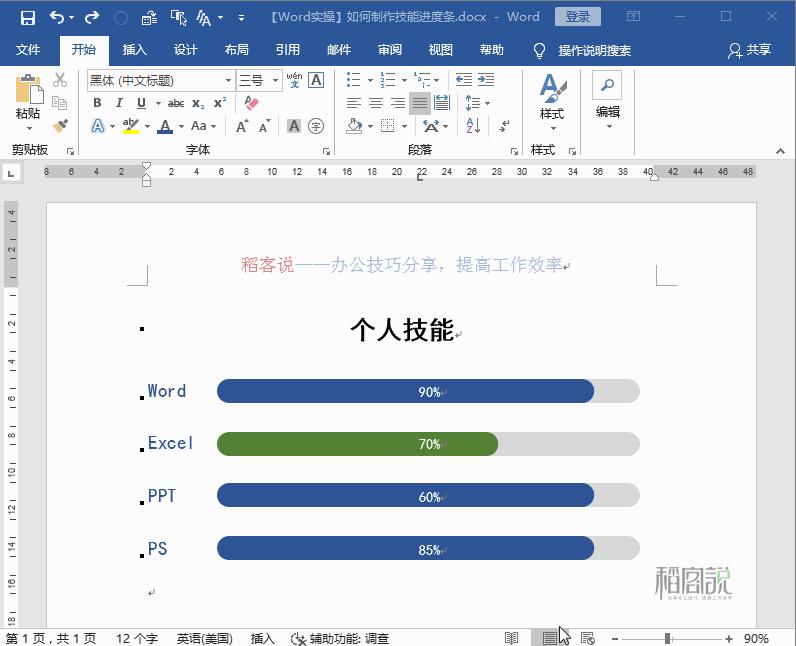Open the bullets list dropdown arrow
The height and width of the screenshot is (646, 796).
370,80
